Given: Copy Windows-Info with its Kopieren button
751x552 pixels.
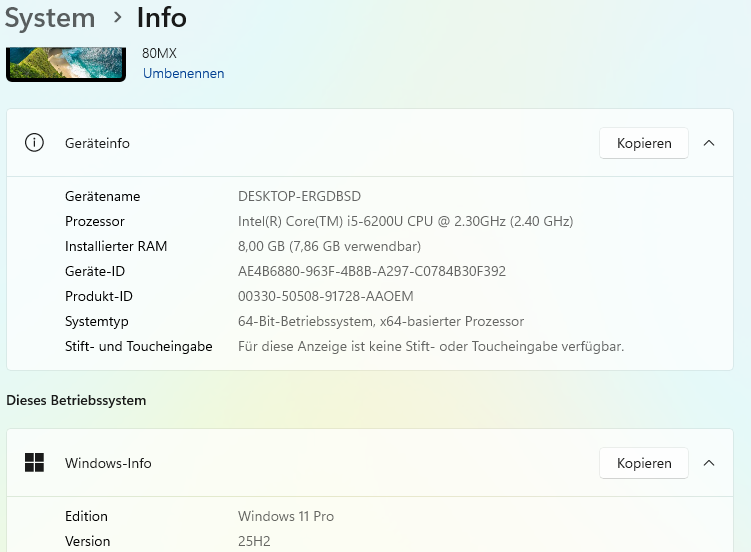Looking at the screenshot, I should point(644,463).
